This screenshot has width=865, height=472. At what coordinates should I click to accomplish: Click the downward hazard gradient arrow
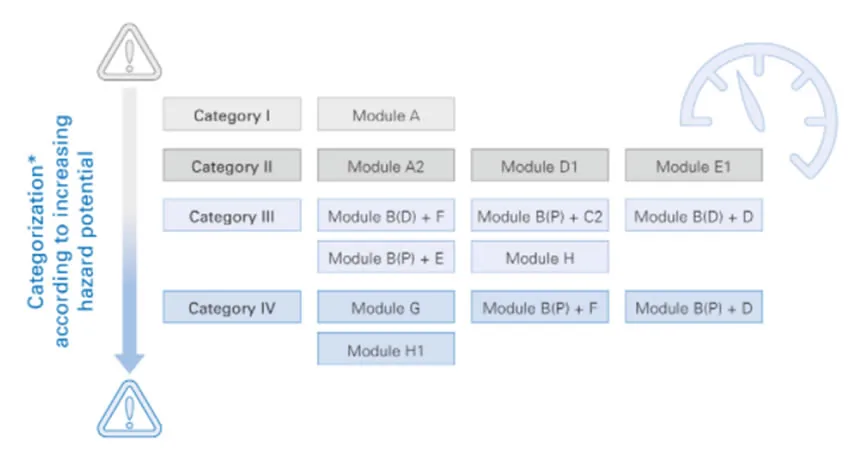(x=129, y=230)
